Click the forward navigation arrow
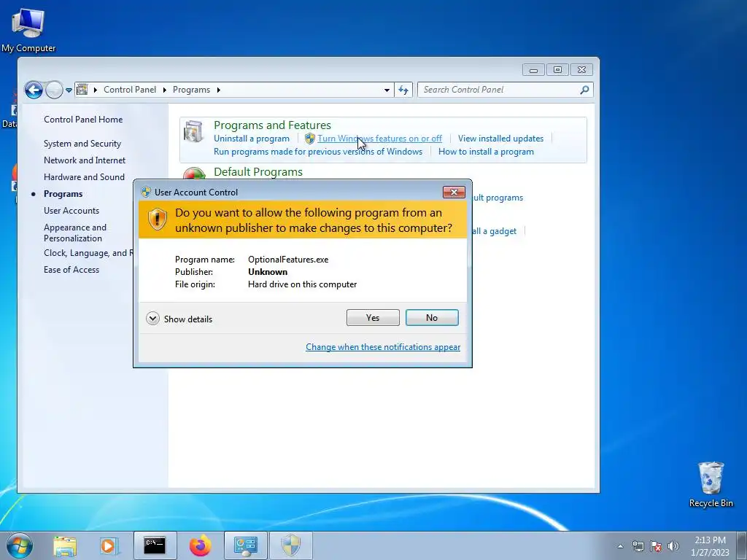 [x=54, y=90]
